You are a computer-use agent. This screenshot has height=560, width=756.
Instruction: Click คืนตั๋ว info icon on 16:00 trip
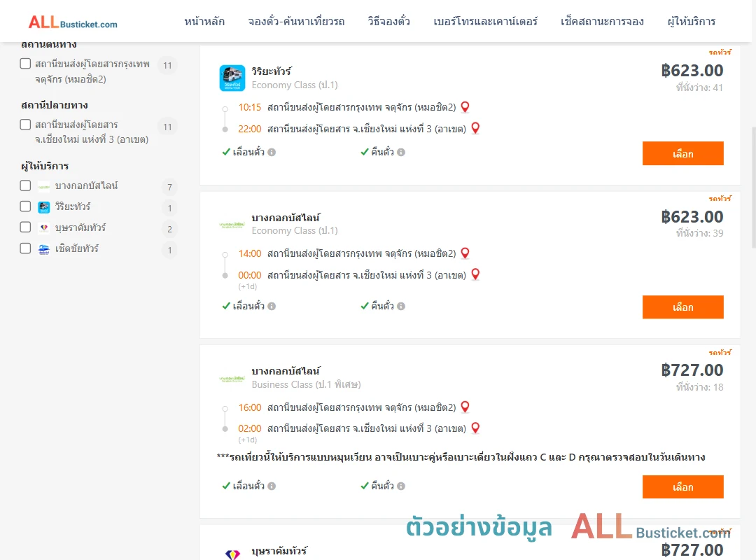tap(401, 486)
